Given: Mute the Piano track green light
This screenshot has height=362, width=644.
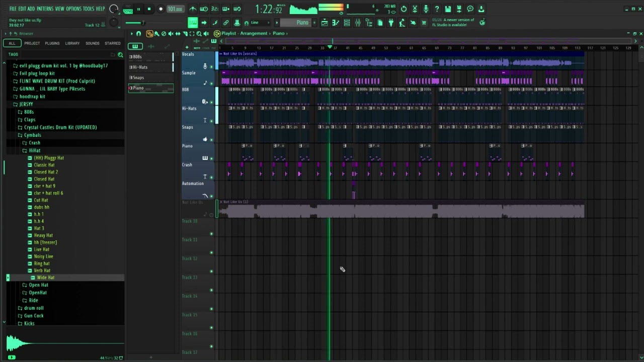Looking at the screenshot, I should (211, 158).
